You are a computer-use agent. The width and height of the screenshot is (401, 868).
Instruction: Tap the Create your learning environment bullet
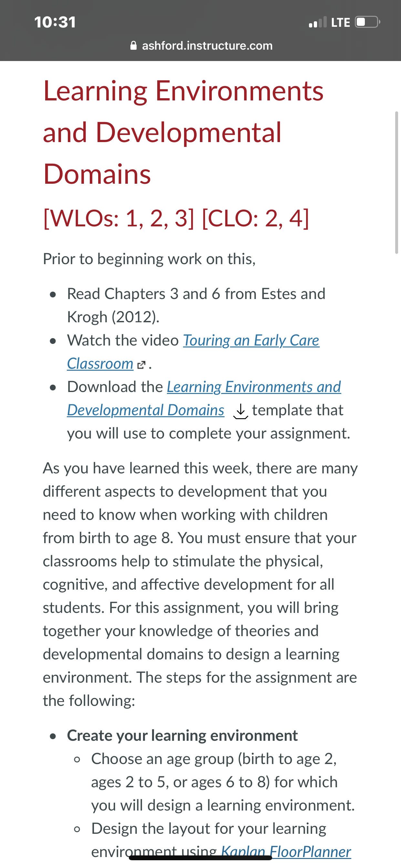(x=182, y=736)
